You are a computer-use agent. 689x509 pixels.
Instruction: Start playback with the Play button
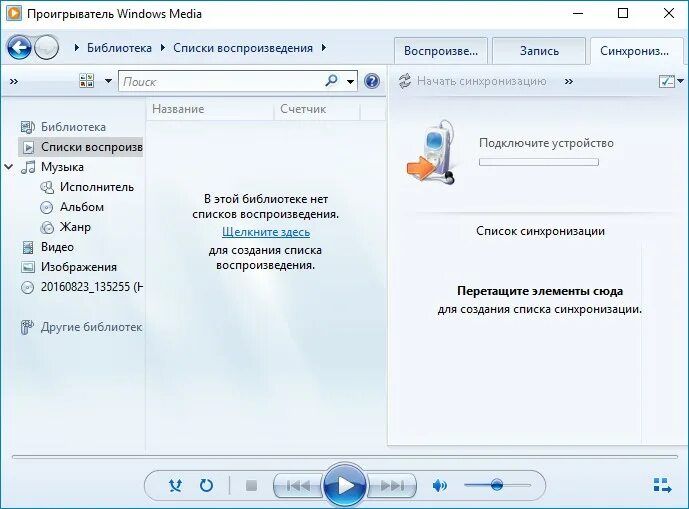(345, 485)
